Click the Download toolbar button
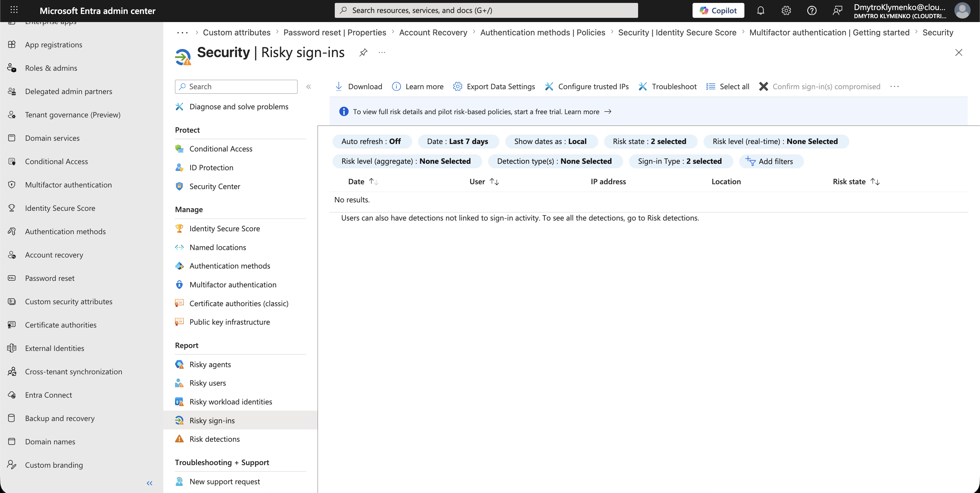This screenshot has width=980, height=493. pos(358,86)
